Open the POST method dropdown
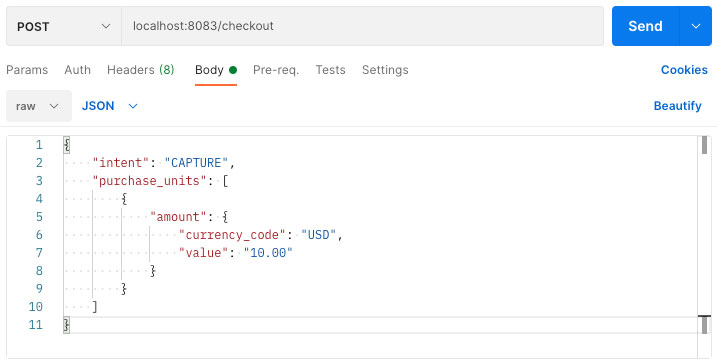 (64, 26)
